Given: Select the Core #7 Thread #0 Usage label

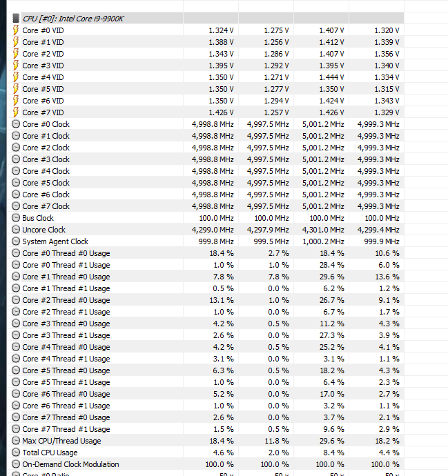Looking at the screenshot, I should [x=66, y=417].
